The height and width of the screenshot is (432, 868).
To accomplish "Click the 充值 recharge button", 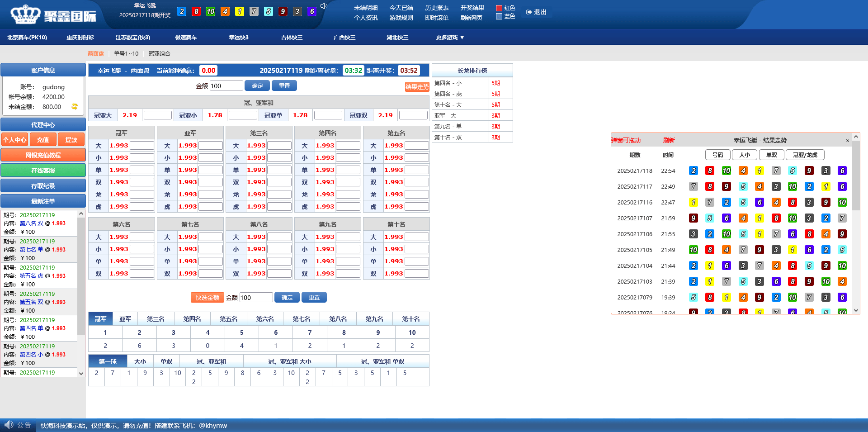I will click(x=43, y=140).
